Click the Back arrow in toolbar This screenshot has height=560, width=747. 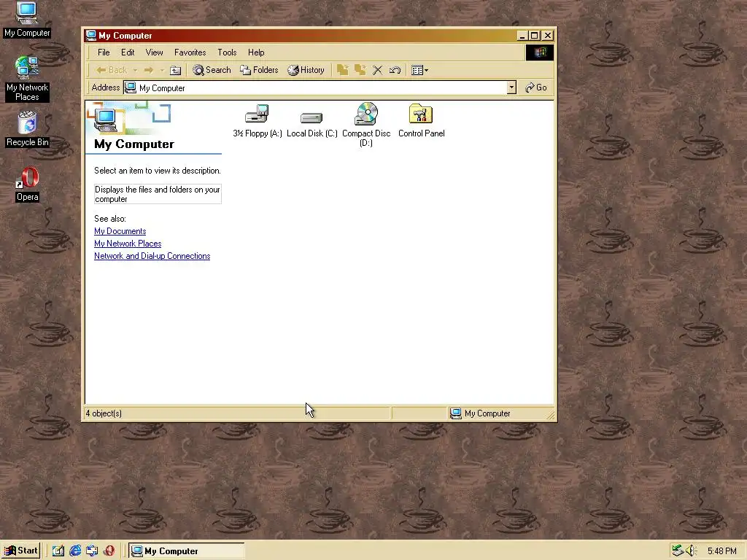click(x=111, y=70)
